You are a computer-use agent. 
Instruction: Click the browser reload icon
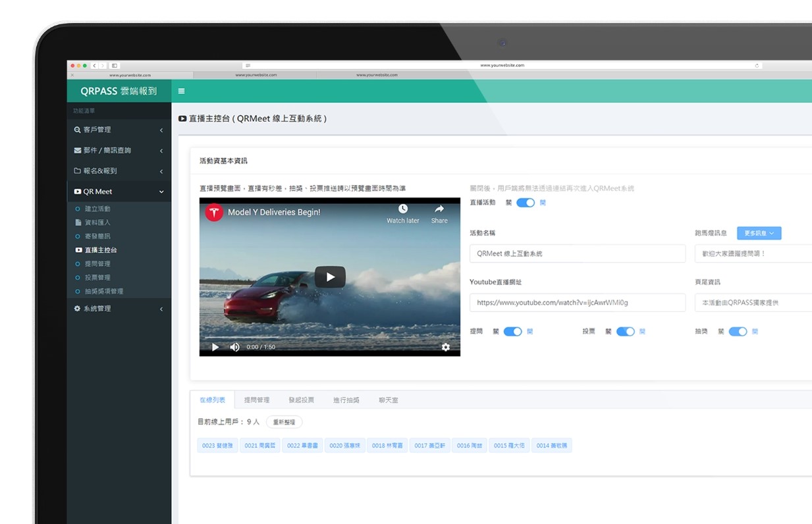click(757, 66)
